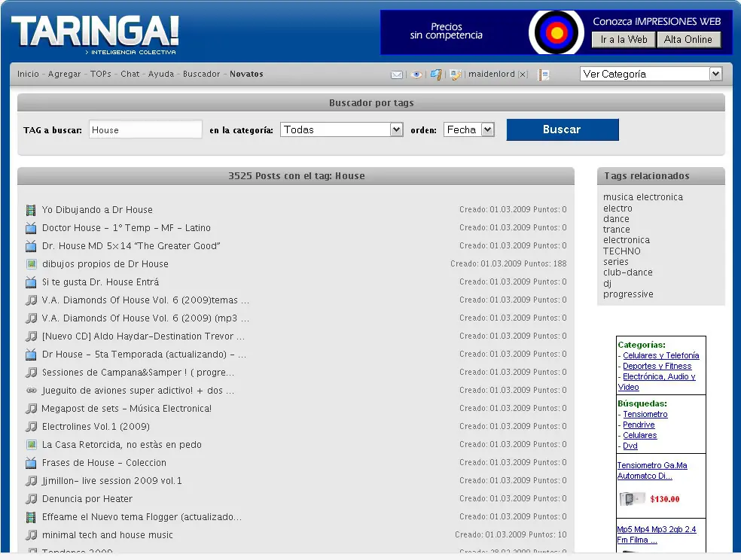
Task: Open 'Tensiometro Ga.Ma Automatco Di...' product link
Action: pos(652,470)
